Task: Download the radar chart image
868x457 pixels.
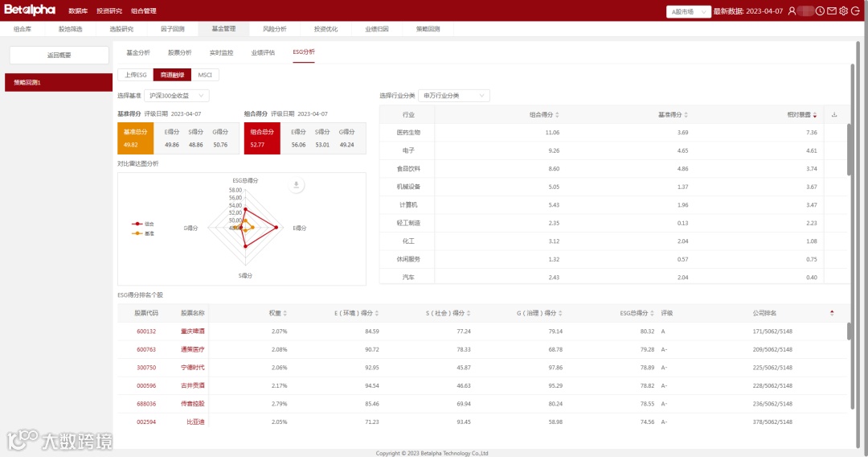Action: 296,185
